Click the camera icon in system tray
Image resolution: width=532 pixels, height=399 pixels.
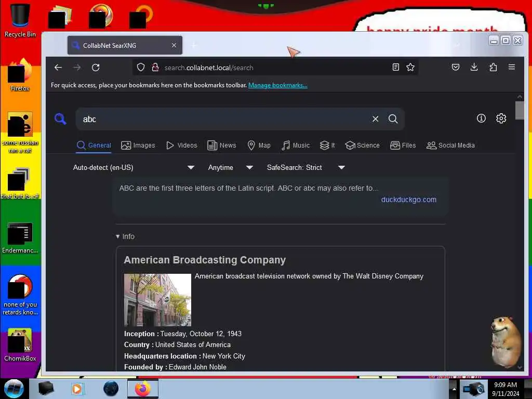[474, 389]
